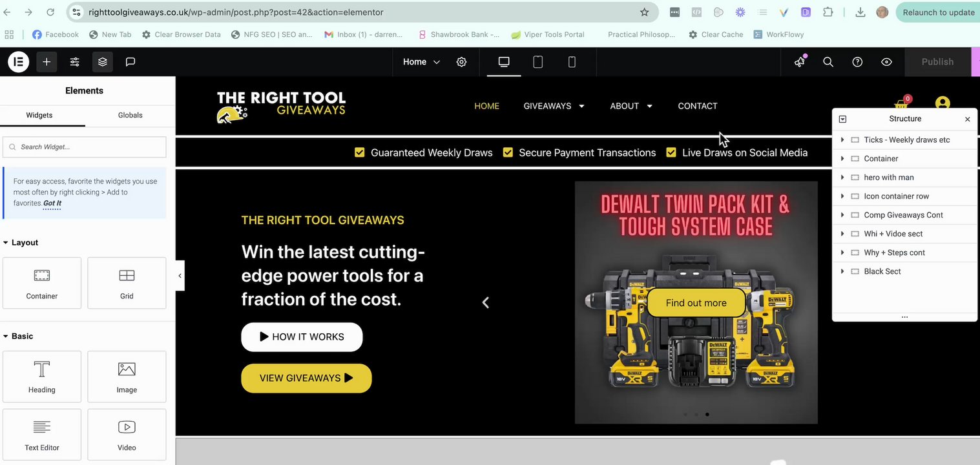The height and width of the screenshot is (465, 980).
Task: Click the Publish button
Action: point(937,62)
